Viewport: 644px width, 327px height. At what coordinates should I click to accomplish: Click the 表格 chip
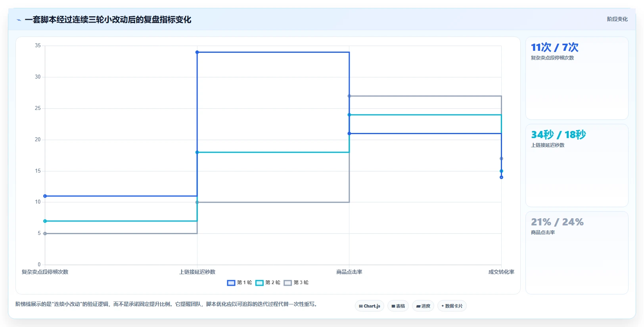pyautogui.click(x=398, y=306)
